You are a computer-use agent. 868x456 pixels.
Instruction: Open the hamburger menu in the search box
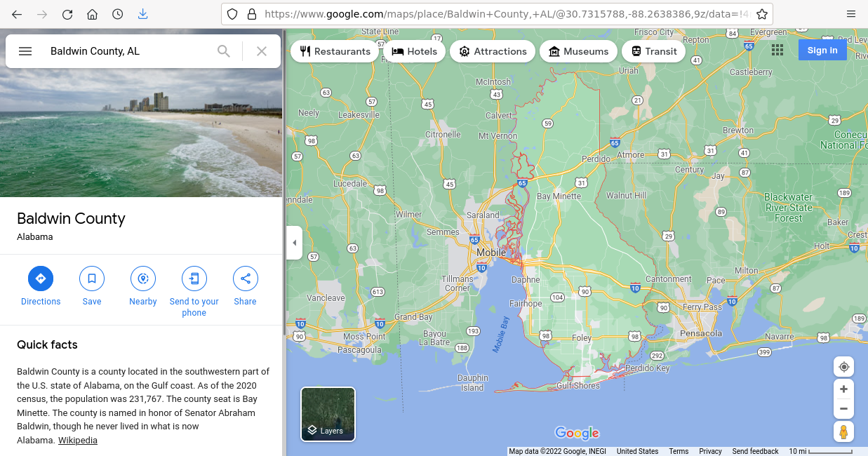25,51
